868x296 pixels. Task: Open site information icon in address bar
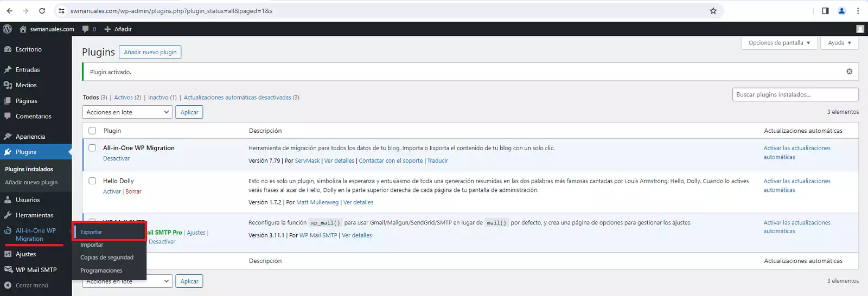coord(61,11)
